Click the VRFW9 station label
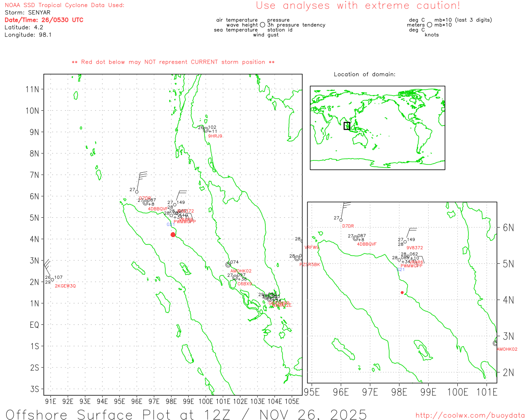This screenshot has height=420, width=525. click(312, 248)
